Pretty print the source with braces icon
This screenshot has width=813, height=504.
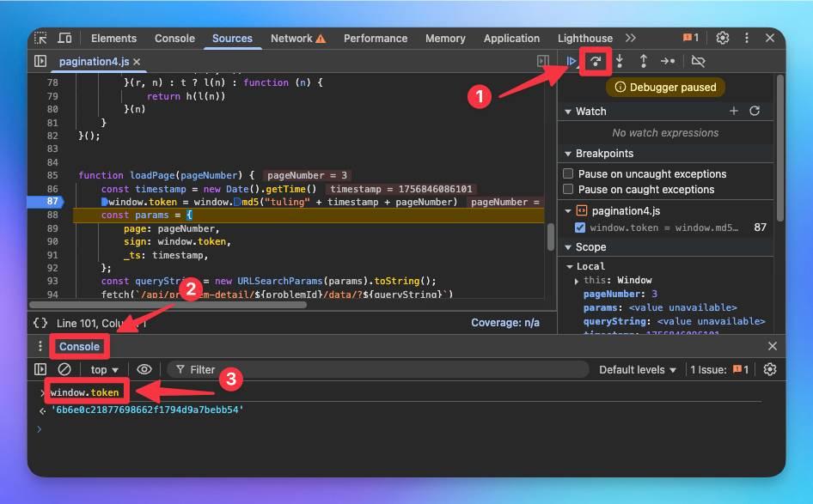pyautogui.click(x=40, y=323)
